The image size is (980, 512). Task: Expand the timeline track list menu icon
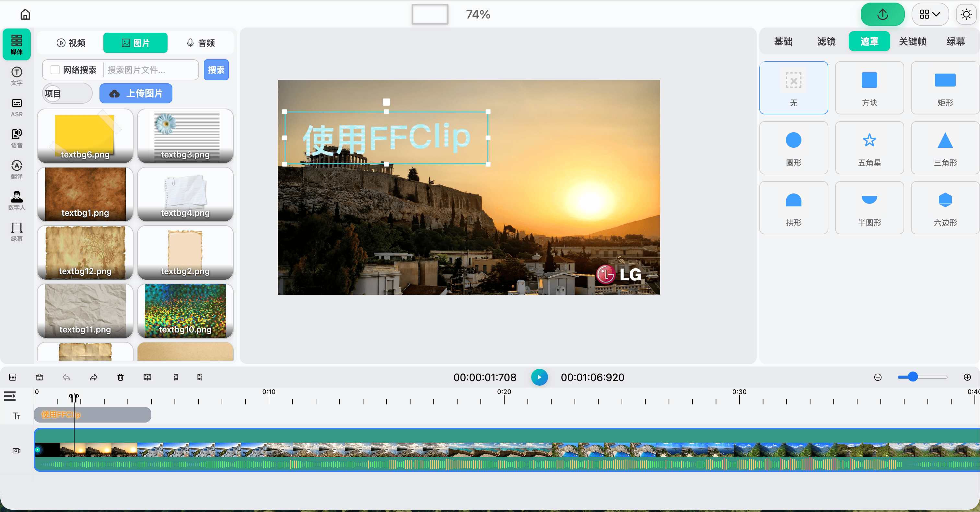coord(10,396)
